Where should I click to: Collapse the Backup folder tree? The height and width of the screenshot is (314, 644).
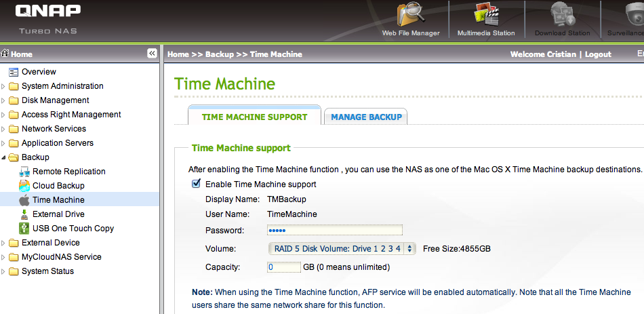[4, 157]
